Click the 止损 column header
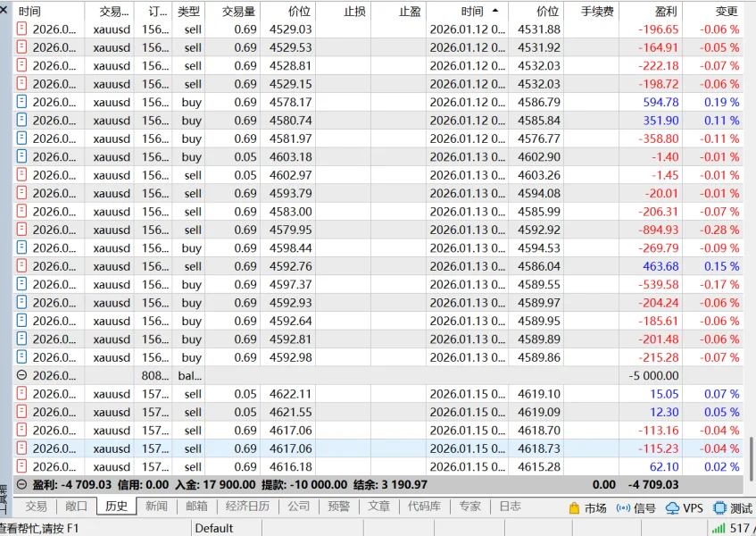 tap(344, 11)
